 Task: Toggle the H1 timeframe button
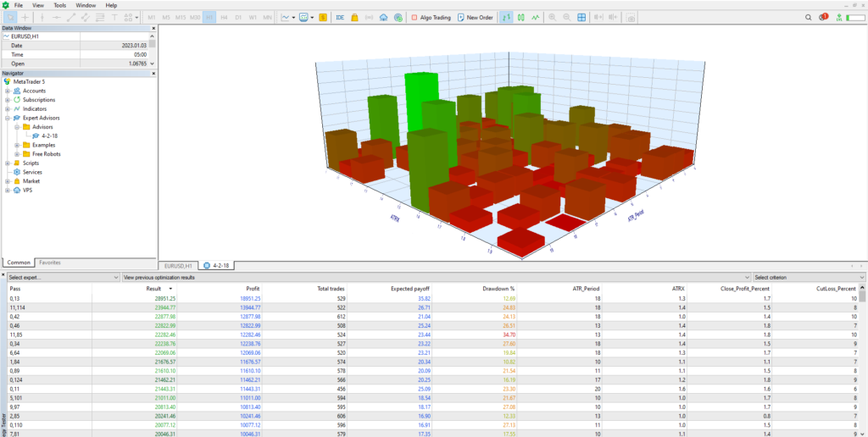(x=209, y=17)
